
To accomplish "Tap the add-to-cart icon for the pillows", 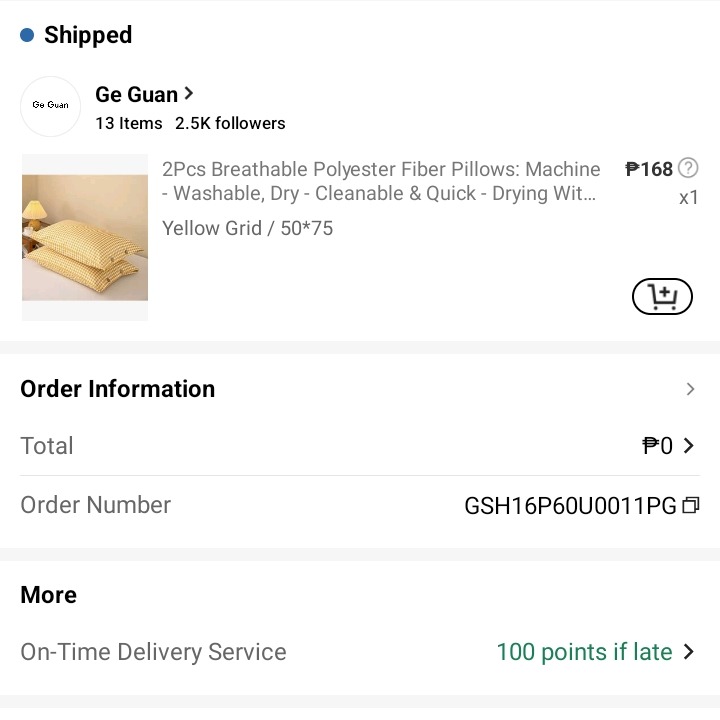I will click(662, 297).
